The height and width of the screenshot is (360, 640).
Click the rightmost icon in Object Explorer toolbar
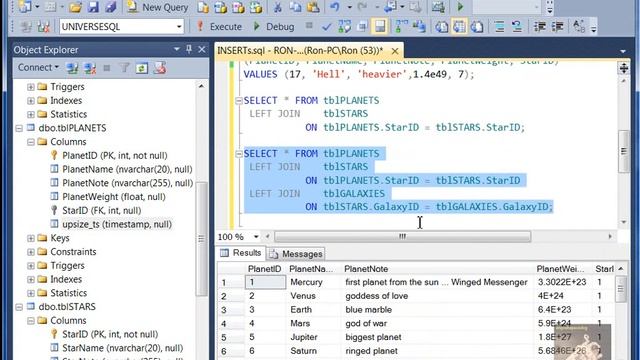(160, 68)
